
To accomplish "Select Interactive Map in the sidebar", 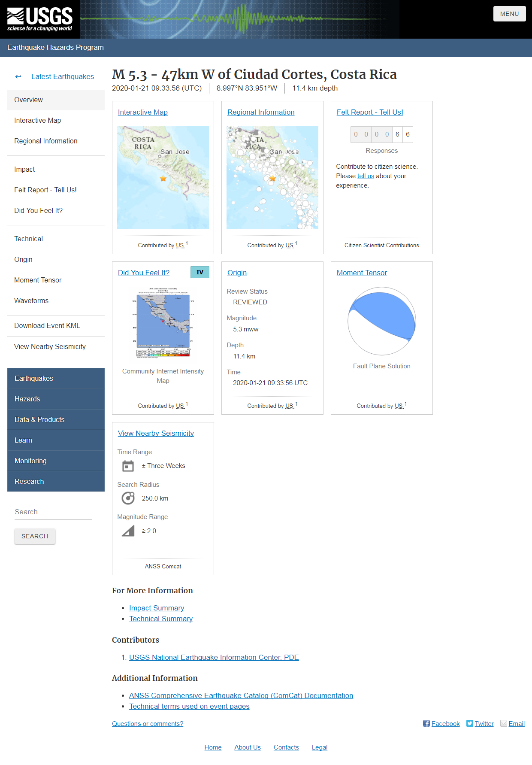I will (x=56, y=120).
